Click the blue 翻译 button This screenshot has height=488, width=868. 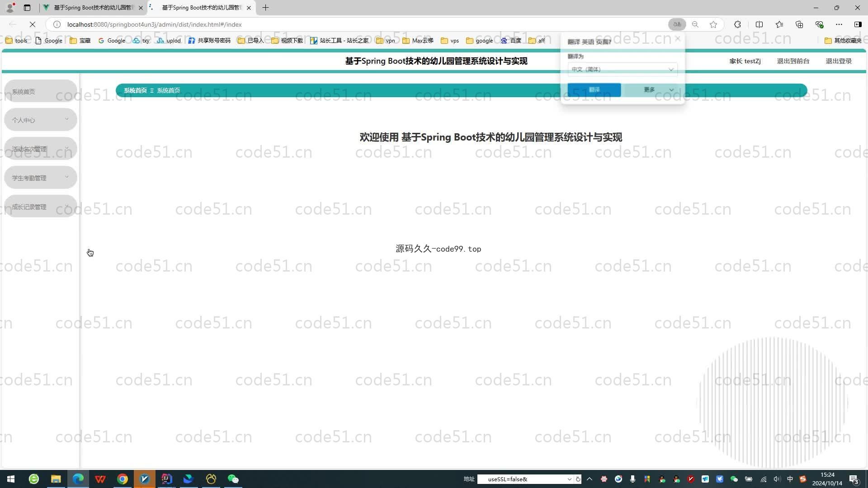(594, 90)
